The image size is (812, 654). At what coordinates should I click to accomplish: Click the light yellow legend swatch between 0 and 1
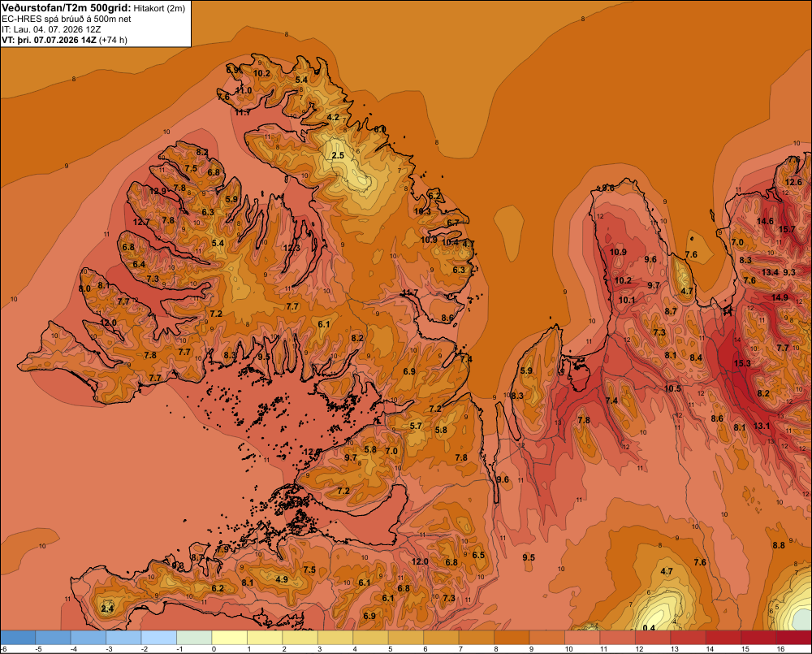(230, 637)
